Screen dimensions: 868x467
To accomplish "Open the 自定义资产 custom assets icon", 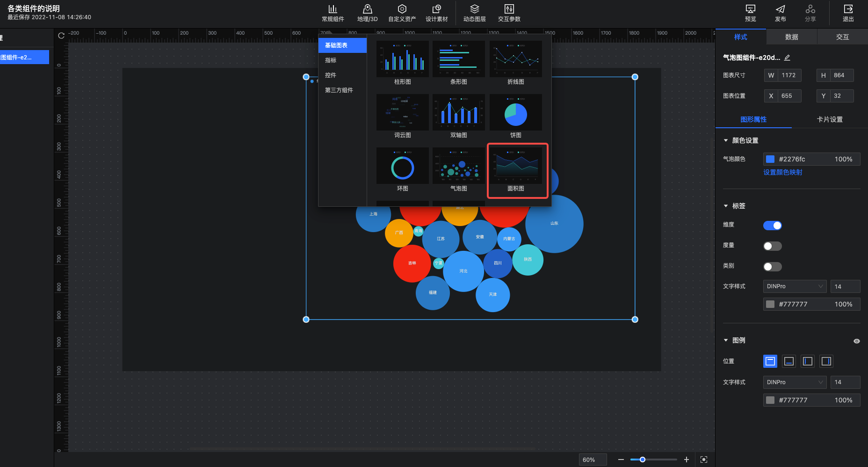I will (x=402, y=13).
